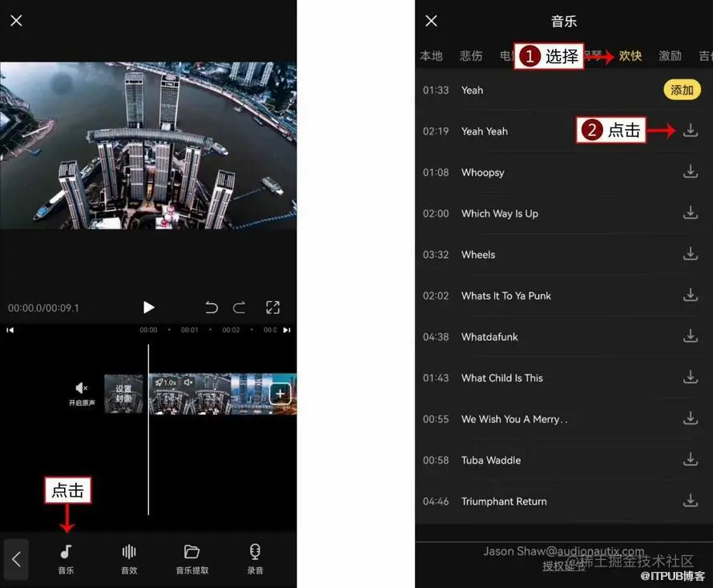Select the song title Yeah
Image resolution: width=713 pixels, height=588 pixels.
[x=472, y=90]
